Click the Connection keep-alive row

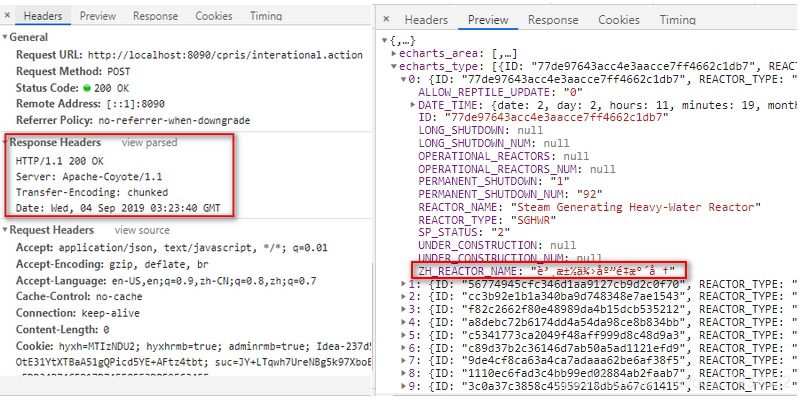[78, 313]
